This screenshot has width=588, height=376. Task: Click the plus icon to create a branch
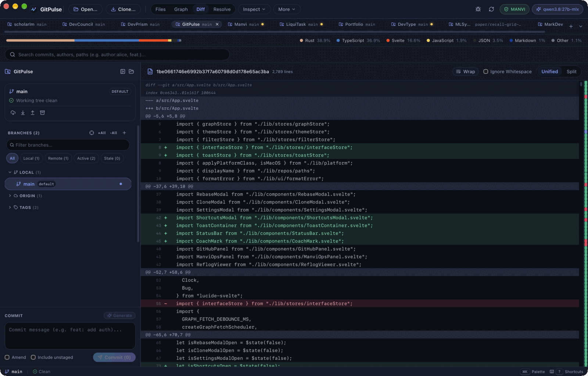(x=124, y=133)
